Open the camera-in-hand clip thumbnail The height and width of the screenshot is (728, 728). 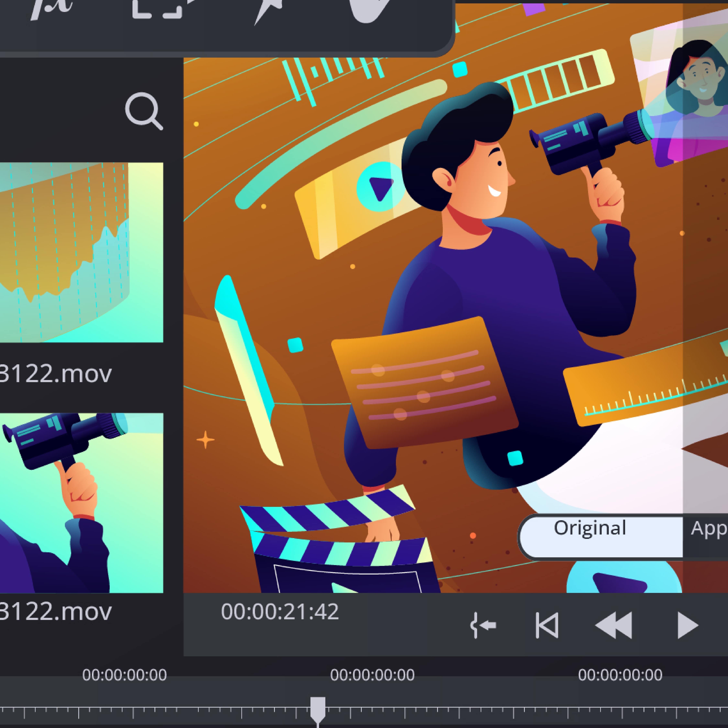[81, 503]
